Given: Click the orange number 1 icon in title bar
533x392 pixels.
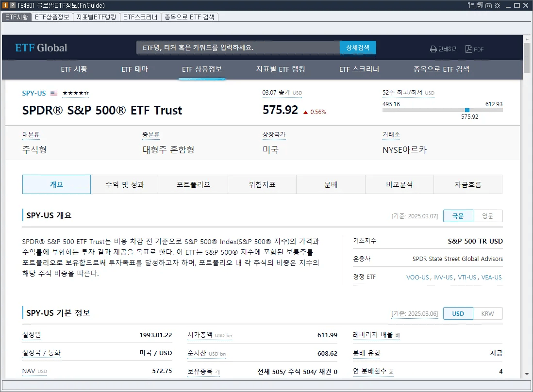Looking at the screenshot, I should tap(5, 5).
